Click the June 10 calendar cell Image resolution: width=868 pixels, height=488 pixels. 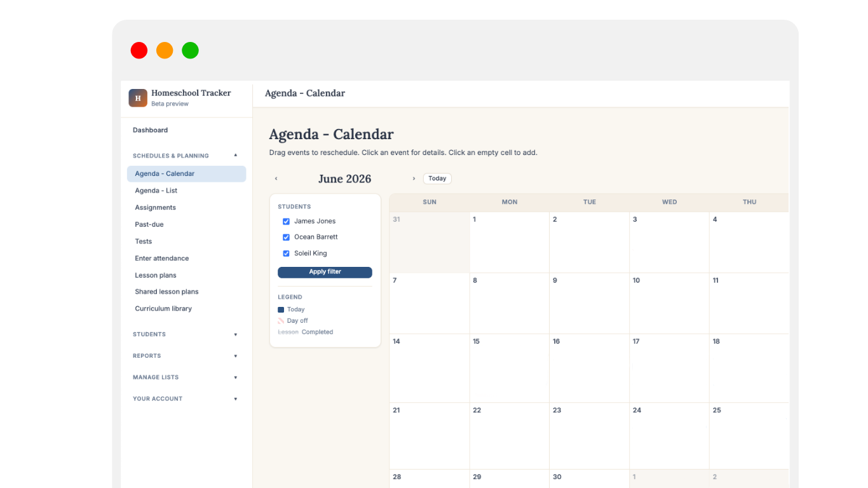(670, 304)
